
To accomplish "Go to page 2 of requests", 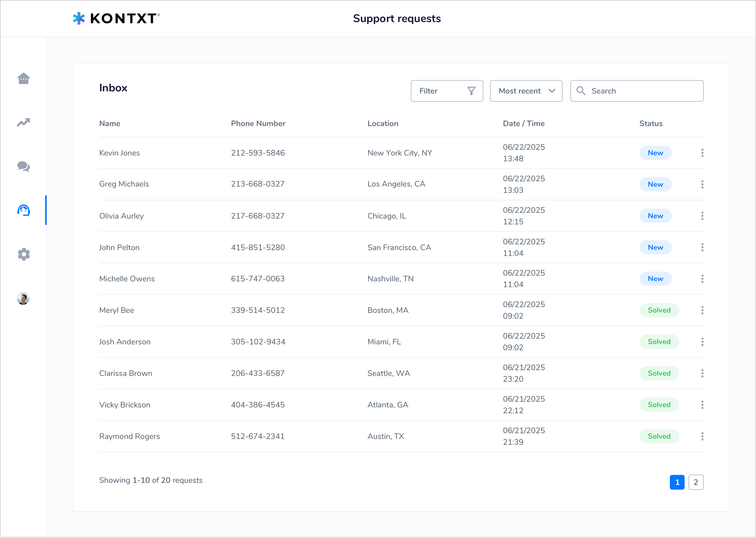I will (696, 482).
